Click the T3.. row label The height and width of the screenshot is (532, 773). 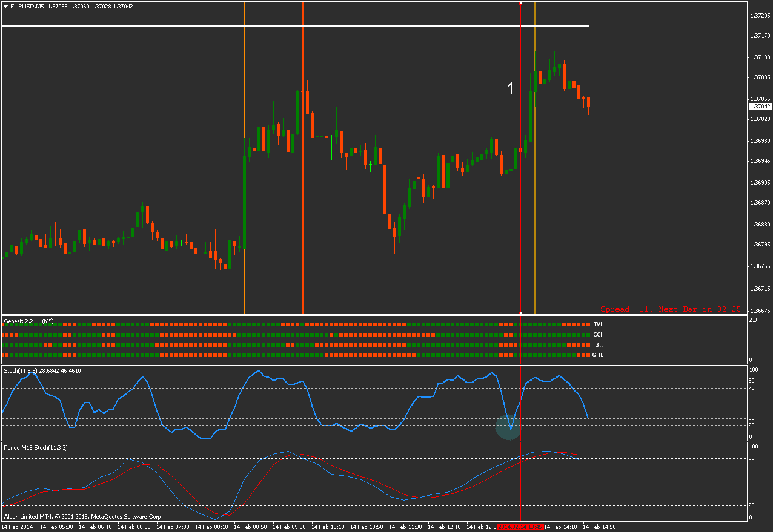[598, 345]
